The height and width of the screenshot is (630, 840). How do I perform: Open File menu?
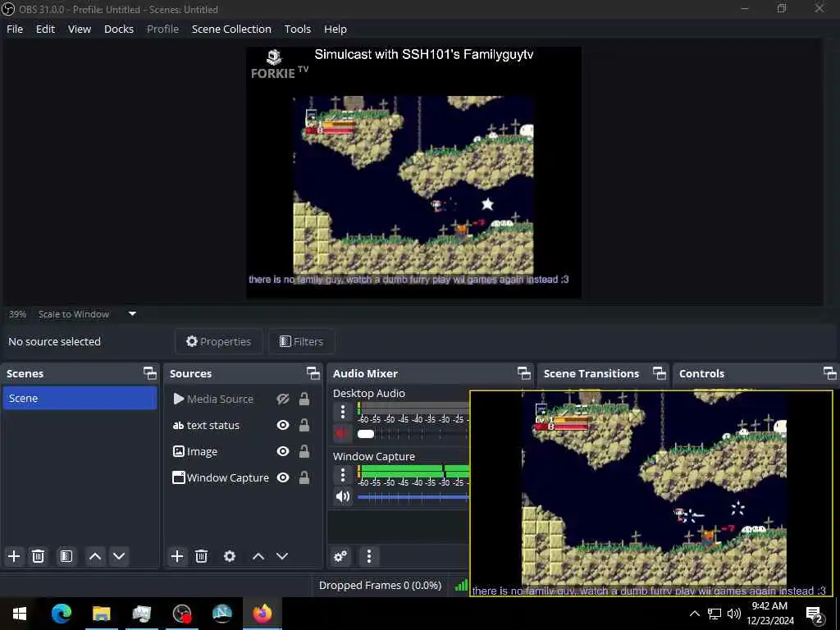pos(15,29)
